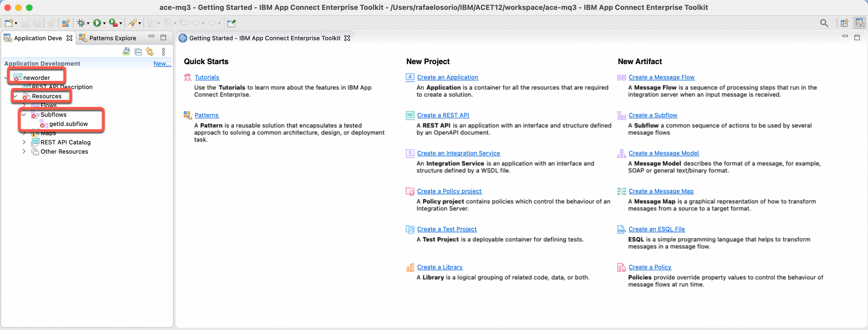This screenshot has height=330, width=868.
Task: Open the three-dot View Menu in navigator
Action: (164, 52)
